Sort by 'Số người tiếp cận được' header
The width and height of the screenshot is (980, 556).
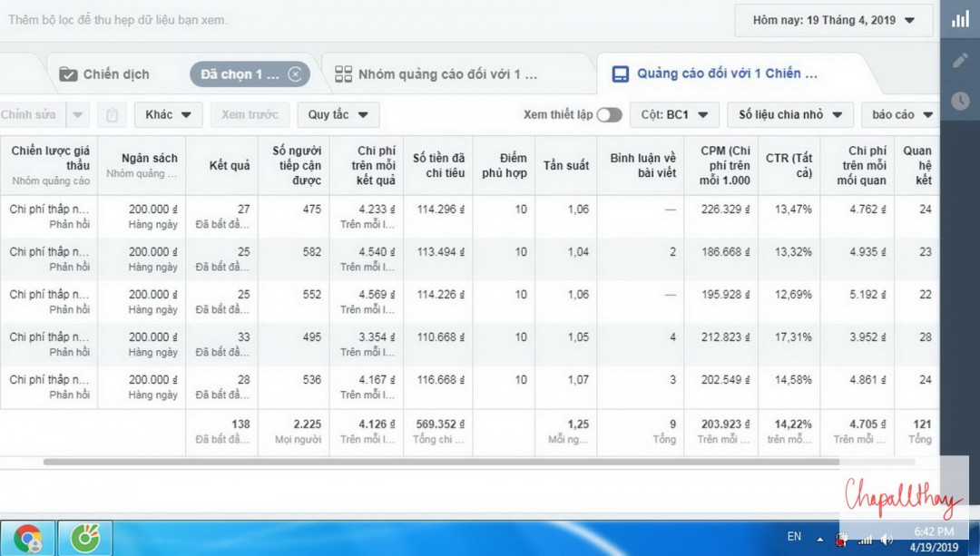296,166
